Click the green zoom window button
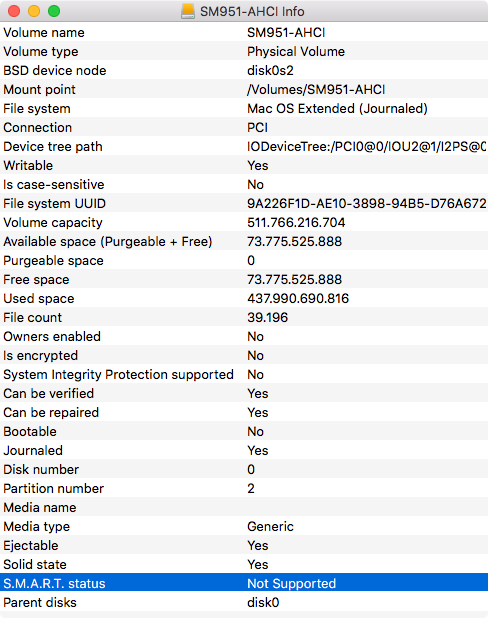Image resolution: width=488 pixels, height=618 pixels. 54,11
